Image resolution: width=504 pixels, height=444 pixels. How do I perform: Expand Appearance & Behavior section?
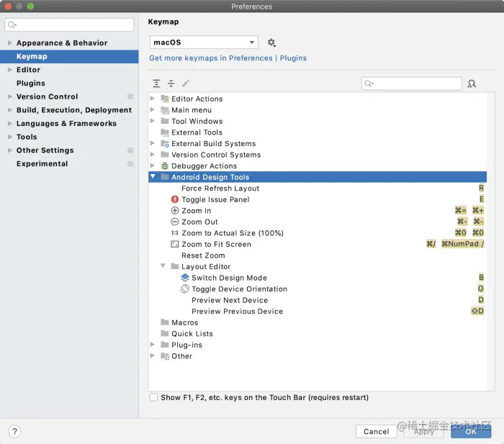[9, 42]
